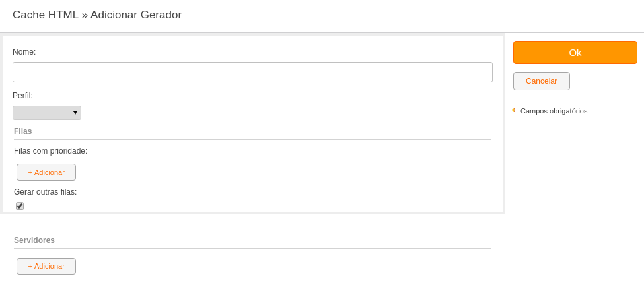Click the Adicionar Gerador heading text
644x291 pixels.
(136, 15)
